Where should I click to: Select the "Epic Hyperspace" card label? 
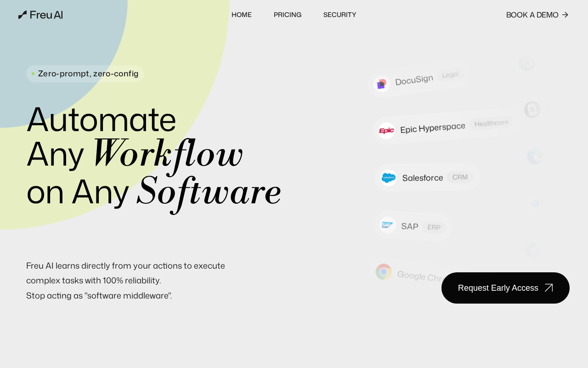433,127
